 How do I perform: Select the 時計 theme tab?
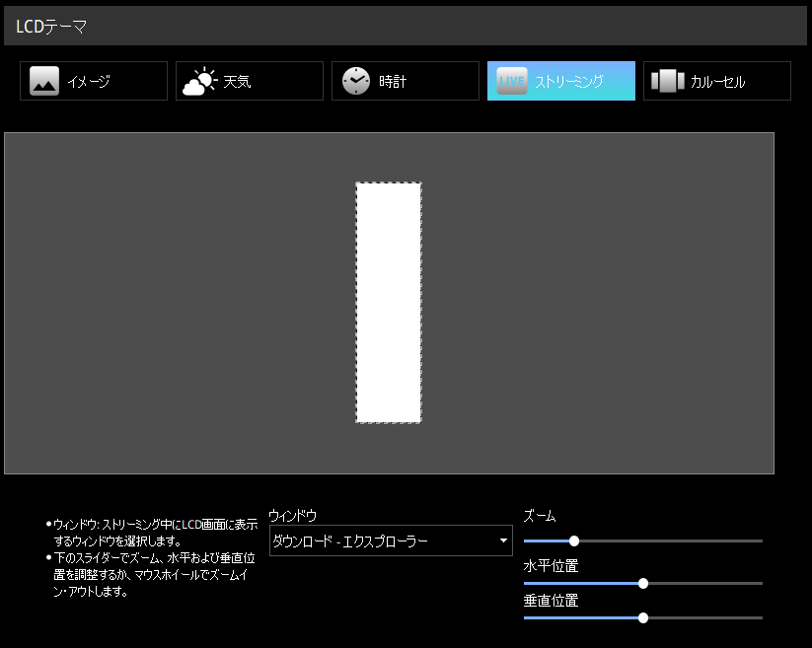406,81
